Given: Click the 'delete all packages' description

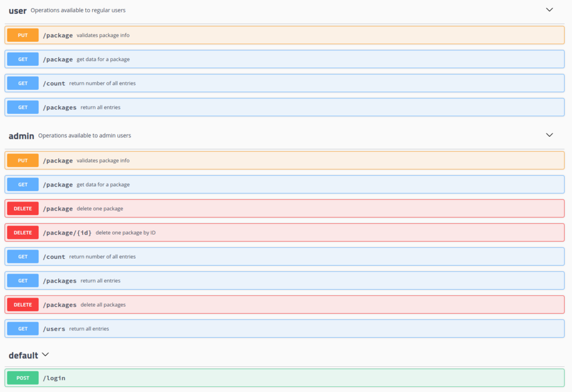Looking at the screenshot, I should click(x=103, y=305).
